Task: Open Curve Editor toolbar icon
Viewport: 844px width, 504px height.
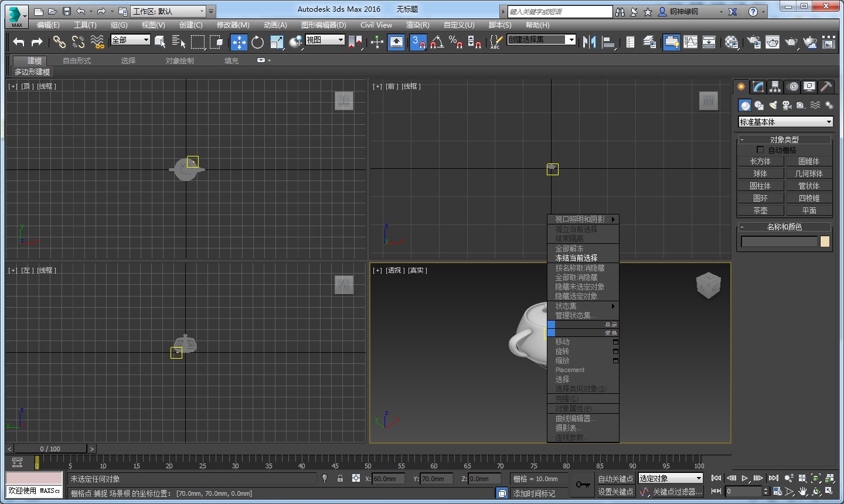Action: point(690,42)
